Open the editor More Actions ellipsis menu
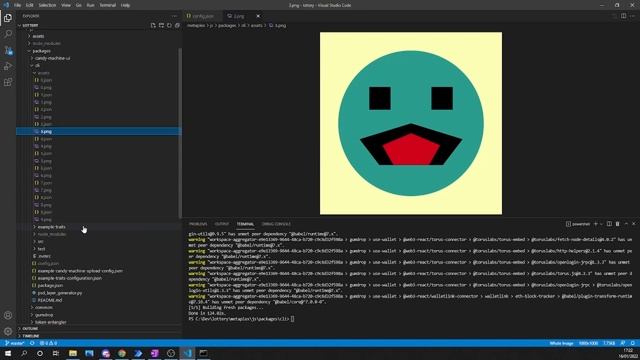The width and height of the screenshot is (640, 360). [632, 16]
